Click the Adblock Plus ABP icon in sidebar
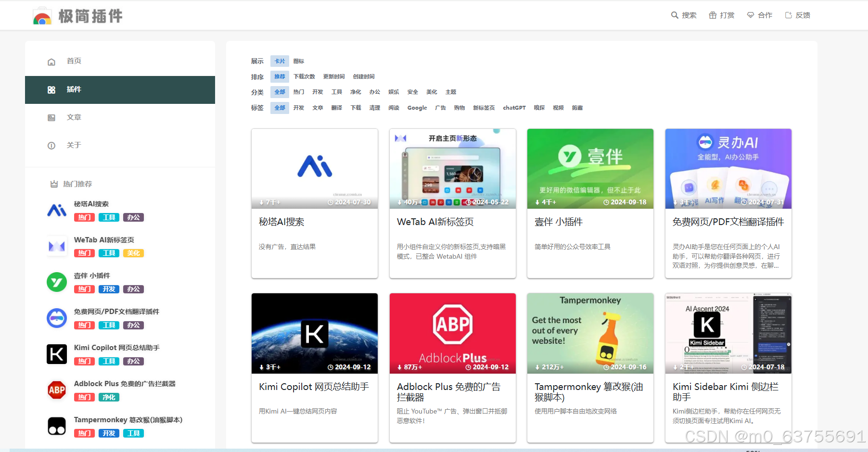 point(57,390)
